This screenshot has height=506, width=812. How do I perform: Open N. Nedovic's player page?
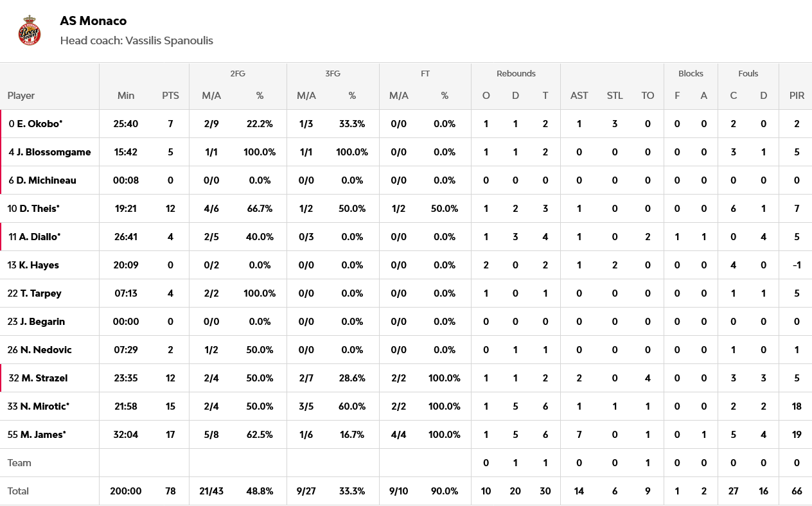click(x=46, y=350)
